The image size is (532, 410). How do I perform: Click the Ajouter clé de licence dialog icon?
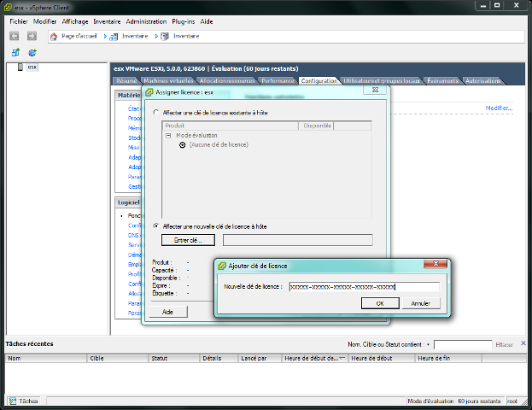point(221,266)
